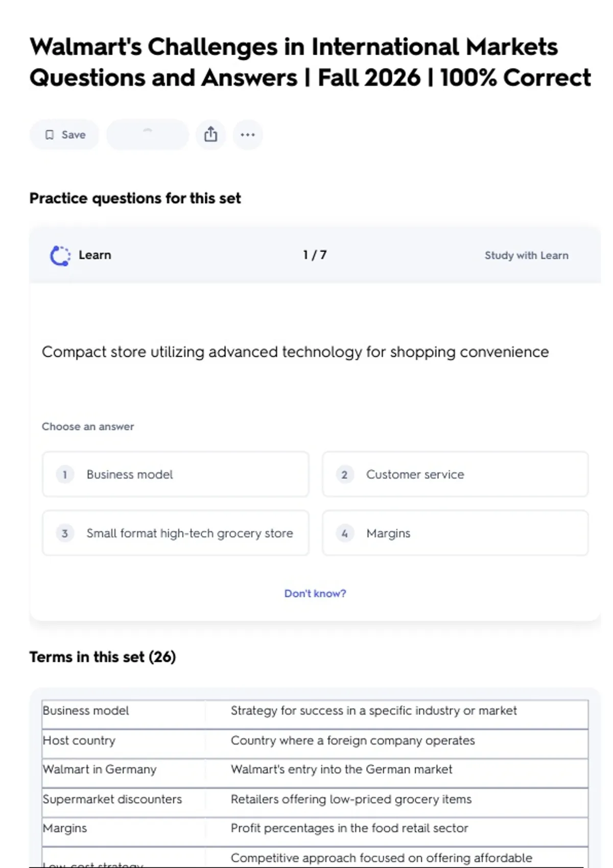Click the "Study with Learn" link
This screenshot has width=613, height=868.
[526, 255]
